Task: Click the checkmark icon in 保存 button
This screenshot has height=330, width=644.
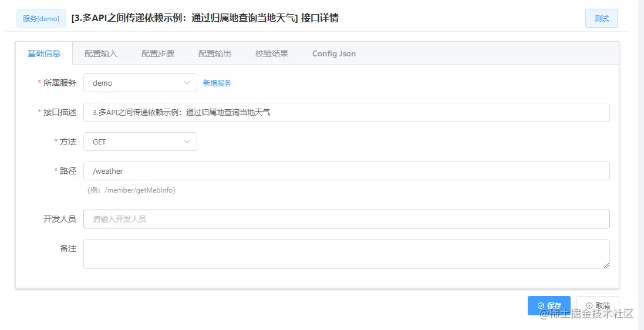Action: coord(541,306)
